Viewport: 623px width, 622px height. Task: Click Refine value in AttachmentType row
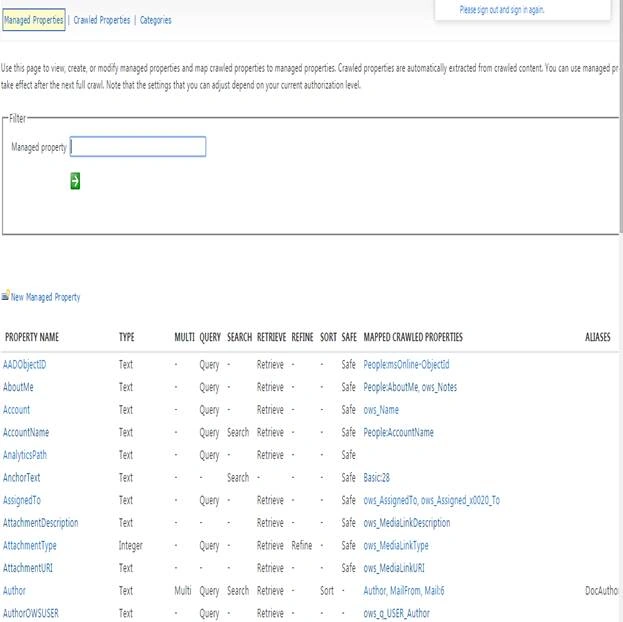point(302,545)
